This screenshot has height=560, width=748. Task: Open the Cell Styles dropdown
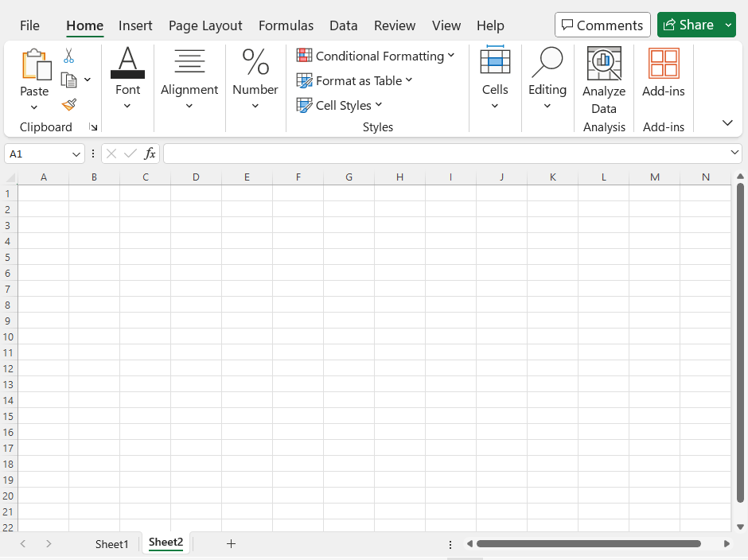(340, 105)
